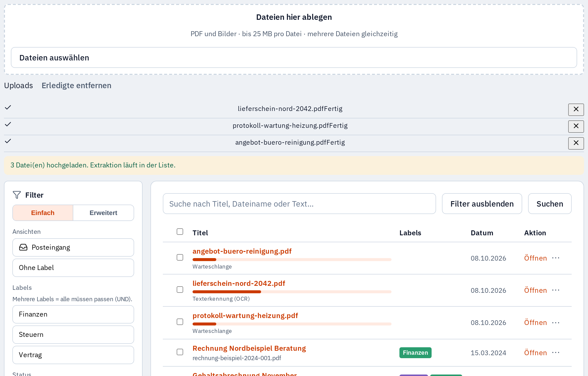This screenshot has height=376, width=588.
Task: Open more actions for protokoll-wartung-heizung.pdf
Action: tap(556, 322)
